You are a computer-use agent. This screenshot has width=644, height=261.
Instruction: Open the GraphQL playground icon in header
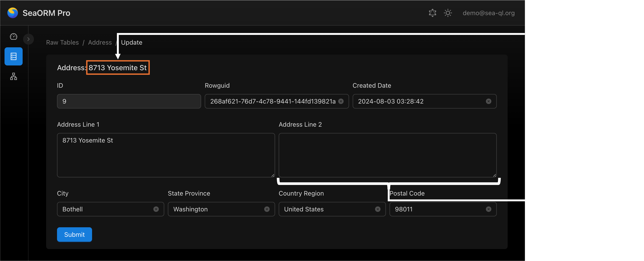432,13
